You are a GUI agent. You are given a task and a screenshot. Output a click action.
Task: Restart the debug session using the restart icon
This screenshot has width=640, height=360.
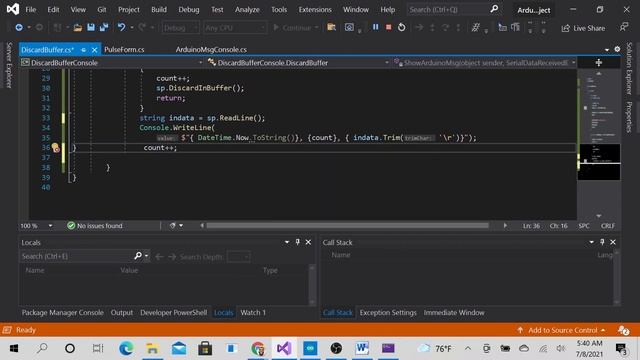402,27
